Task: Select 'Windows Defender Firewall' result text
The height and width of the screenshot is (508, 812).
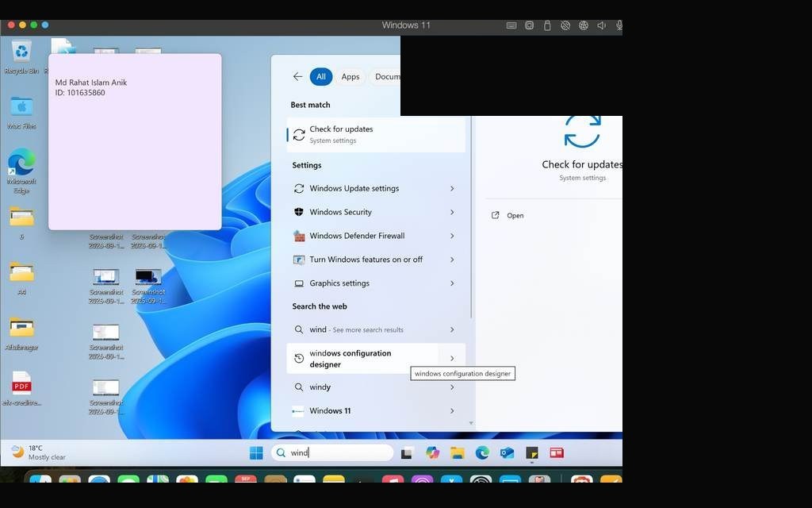Action: click(x=358, y=236)
